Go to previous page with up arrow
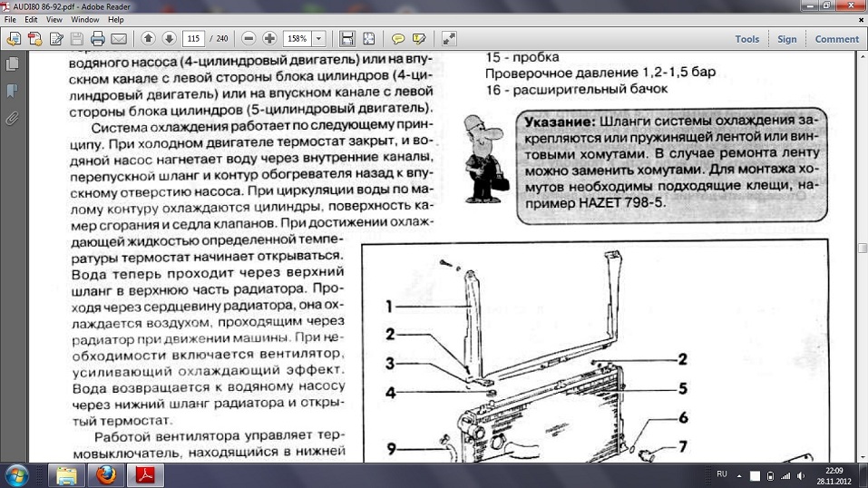 (x=148, y=39)
